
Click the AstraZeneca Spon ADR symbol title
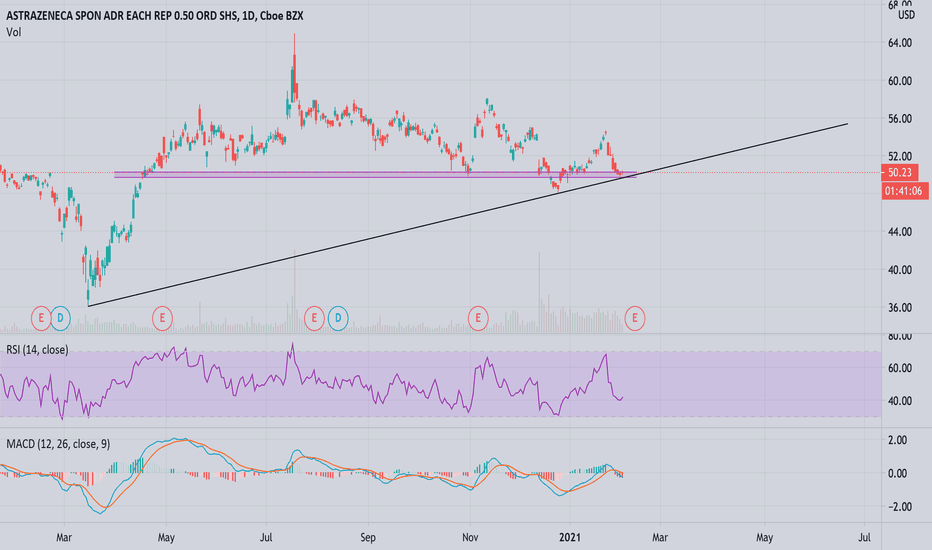pyautogui.click(x=155, y=16)
